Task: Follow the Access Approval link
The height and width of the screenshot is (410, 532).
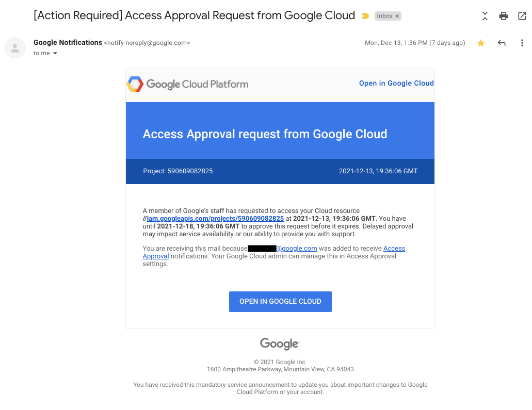Action: [394, 249]
